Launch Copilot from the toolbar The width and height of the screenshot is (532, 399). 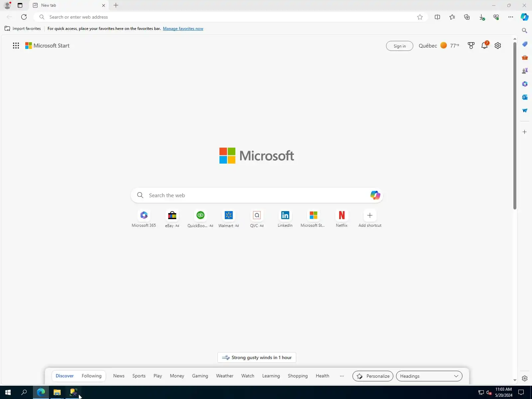click(x=525, y=17)
